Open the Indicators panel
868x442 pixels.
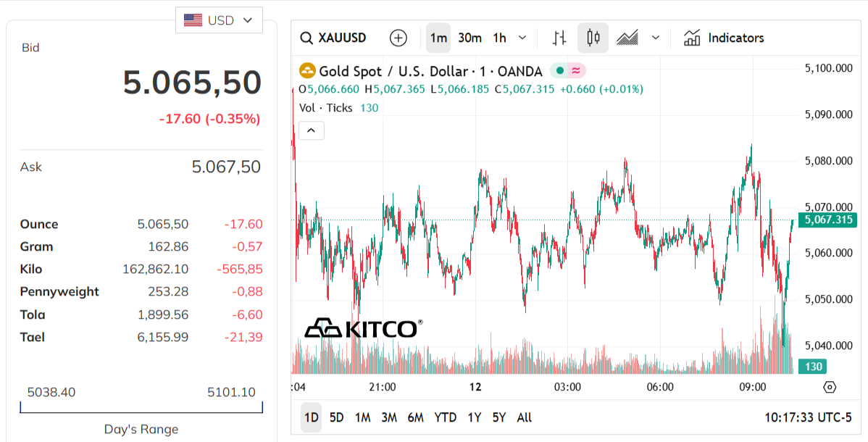(x=723, y=38)
